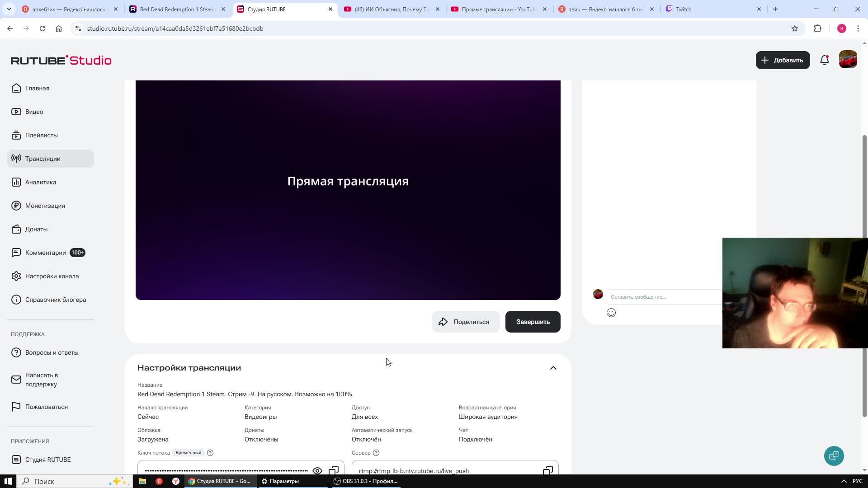Open browser tab search dropdown arrow
Viewport: 868px width, 488px height.
(9, 9)
